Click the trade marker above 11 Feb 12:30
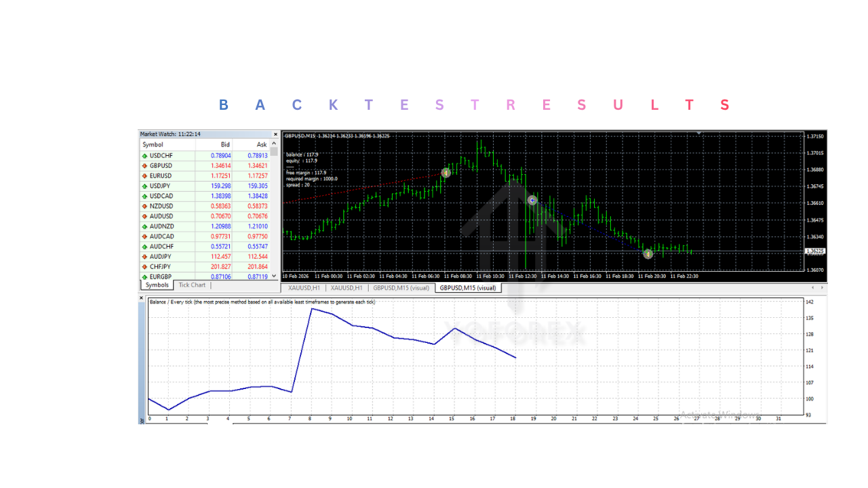 532,200
